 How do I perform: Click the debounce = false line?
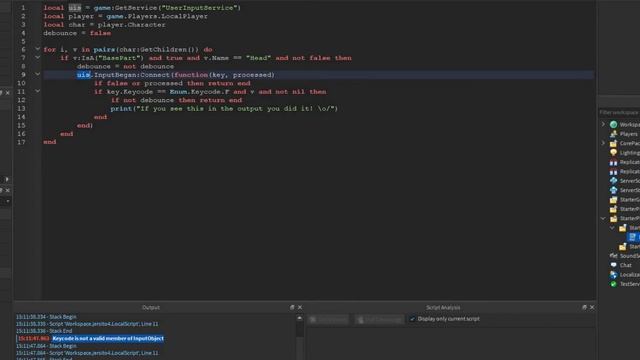[x=77, y=33]
